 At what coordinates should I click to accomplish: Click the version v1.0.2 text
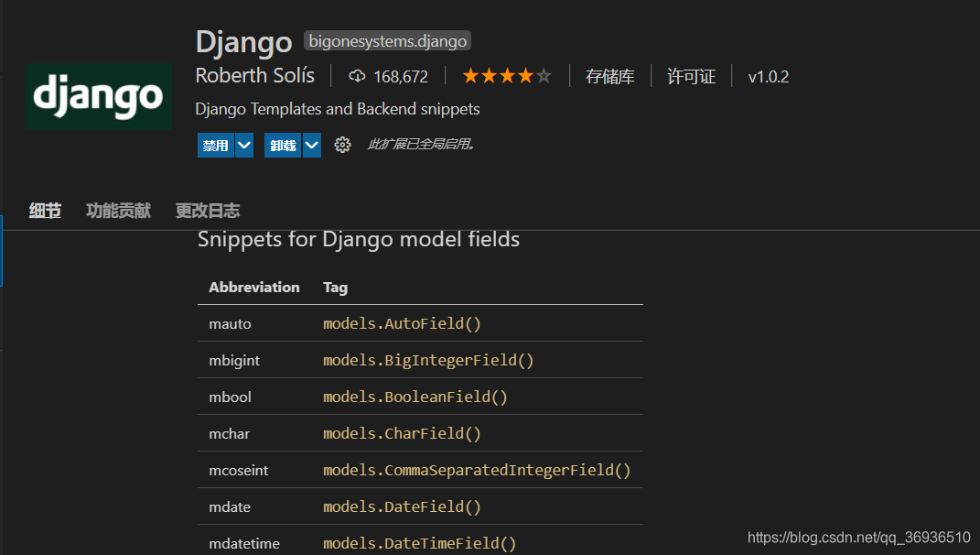[x=768, y=77]
